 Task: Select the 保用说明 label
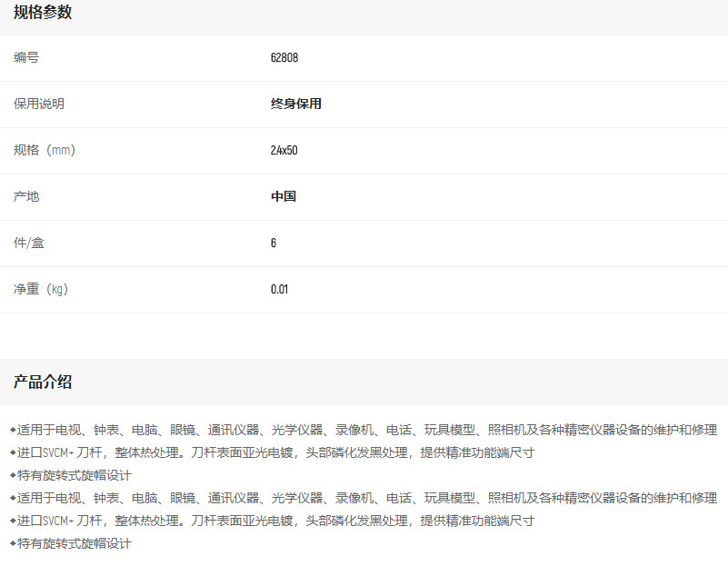tap(39, 104)
